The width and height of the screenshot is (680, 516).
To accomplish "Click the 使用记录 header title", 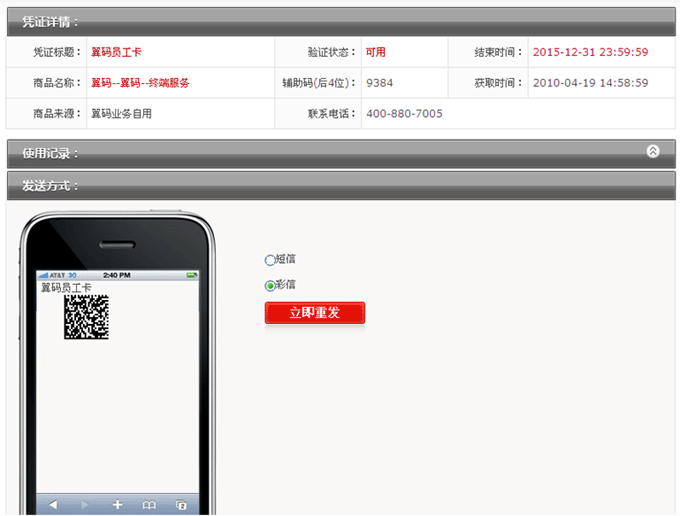I will pos(50,153).
